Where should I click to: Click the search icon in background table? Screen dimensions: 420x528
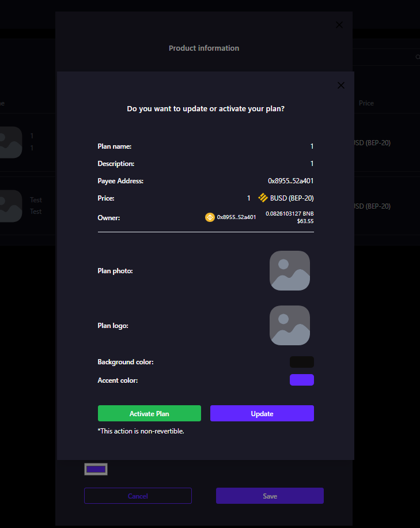tap(418, 57)
